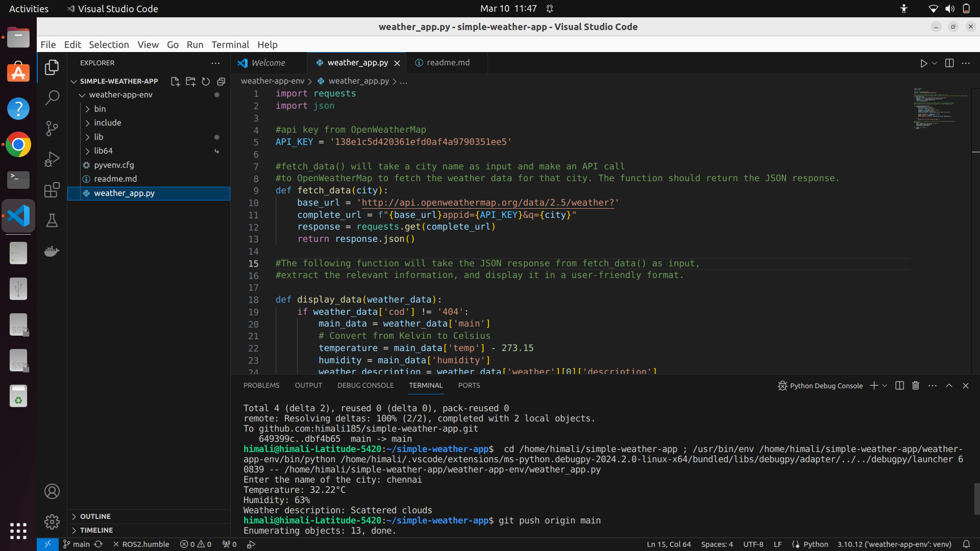Open the Search view in activity bar
980x551 pixels.
(52, 97)
